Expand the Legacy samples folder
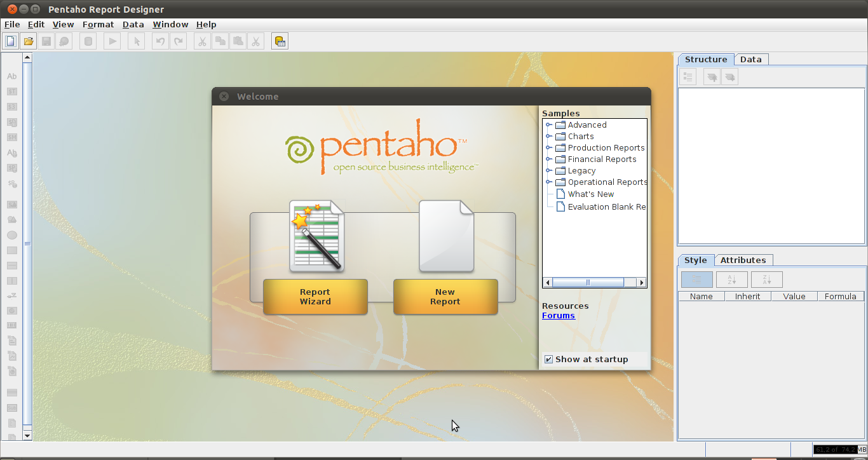 (x=548, y=171)
